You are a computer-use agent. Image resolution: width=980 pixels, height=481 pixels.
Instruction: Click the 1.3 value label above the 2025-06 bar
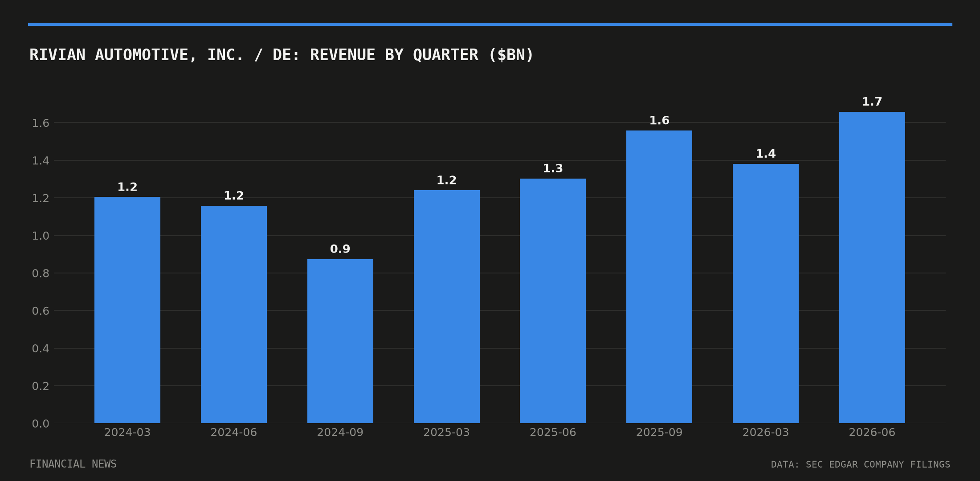tap(553, 169)
